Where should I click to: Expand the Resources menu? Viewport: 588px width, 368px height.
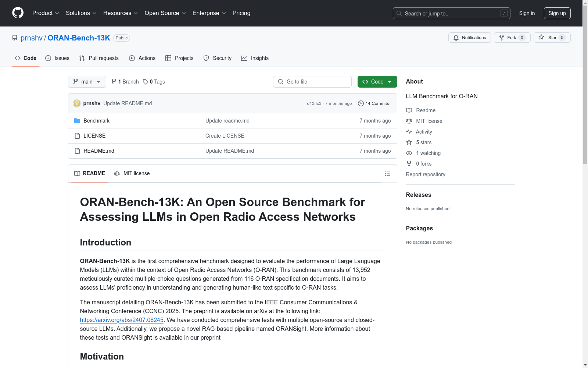[121, 13]
